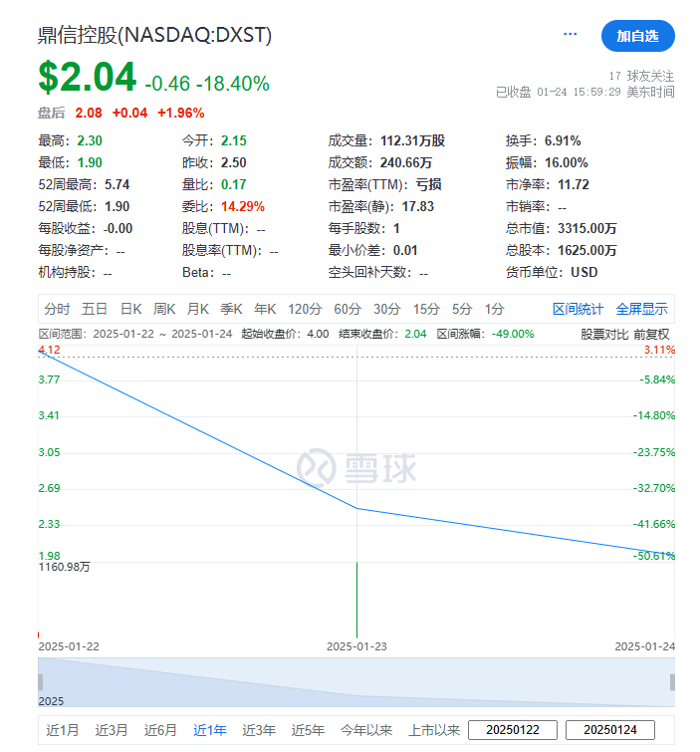The width and height of the screenshot is (700, 752).
Task: Switch to the 15分 chart interval
Action: (426, 309)
